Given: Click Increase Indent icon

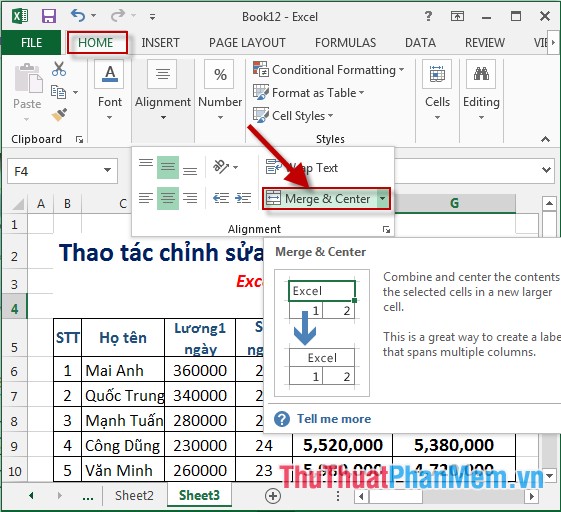Looking at the screenshot, I should (x=243, y=198).
